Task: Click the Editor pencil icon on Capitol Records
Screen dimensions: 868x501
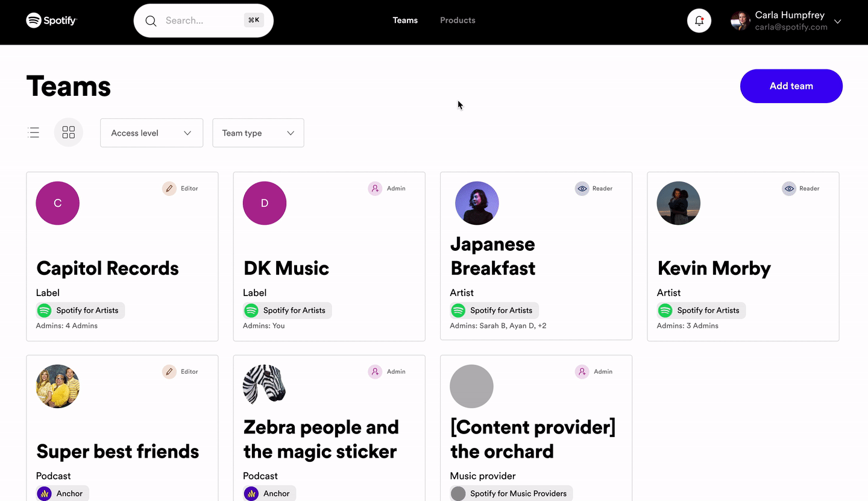Action: pos(169,189)
